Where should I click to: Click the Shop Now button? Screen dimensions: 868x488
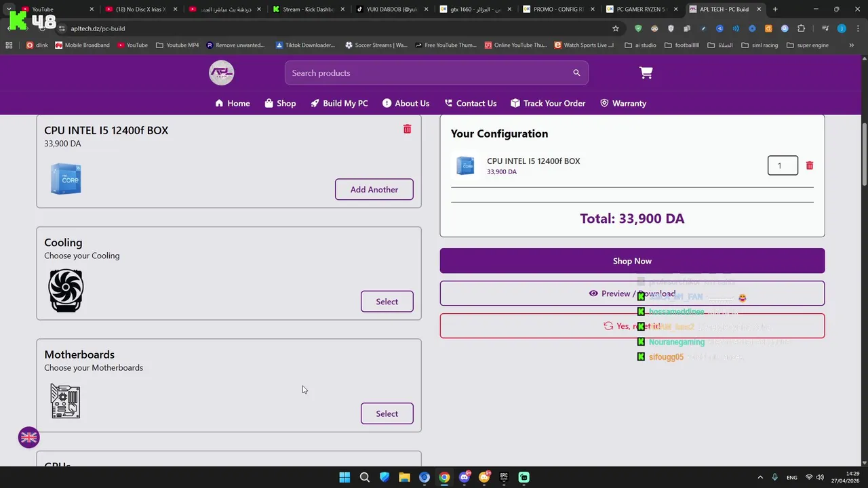coord(632,261)
